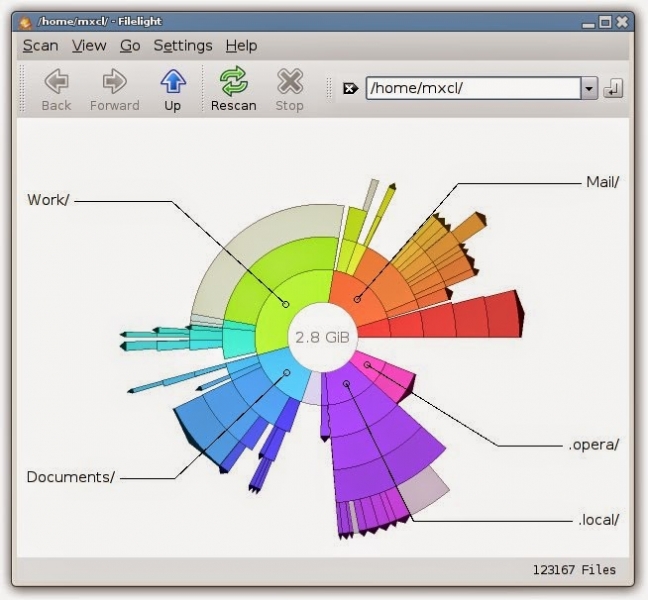
Task: Click the 2.8 GiB center circle
Action: pos(321,337)
